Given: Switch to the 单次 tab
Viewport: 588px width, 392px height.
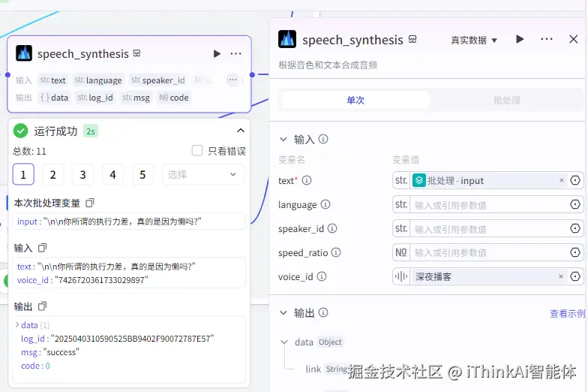Looking at the screenshot, I should click(355, 101).
